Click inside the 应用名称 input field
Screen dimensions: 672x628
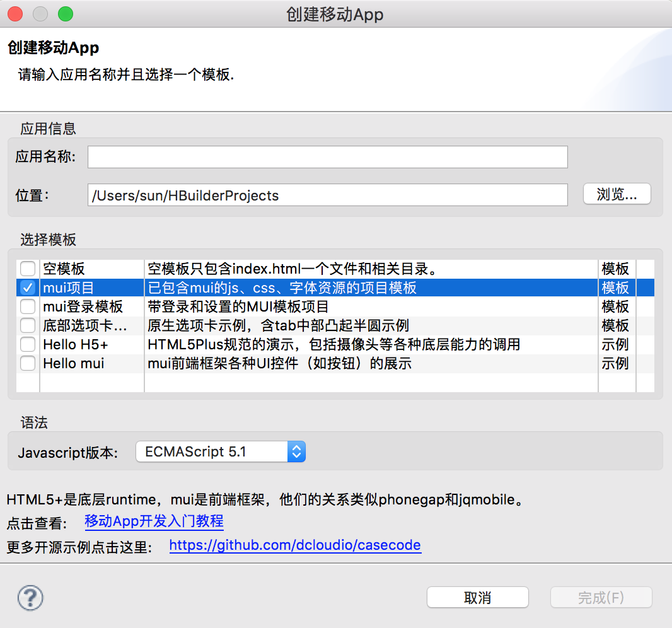click(327, 156)
